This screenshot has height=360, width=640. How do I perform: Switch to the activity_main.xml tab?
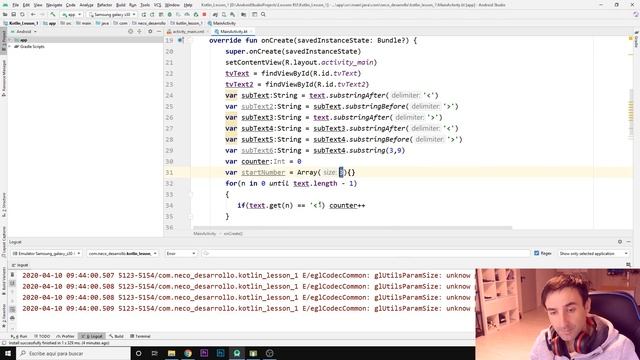coord(188,31)
